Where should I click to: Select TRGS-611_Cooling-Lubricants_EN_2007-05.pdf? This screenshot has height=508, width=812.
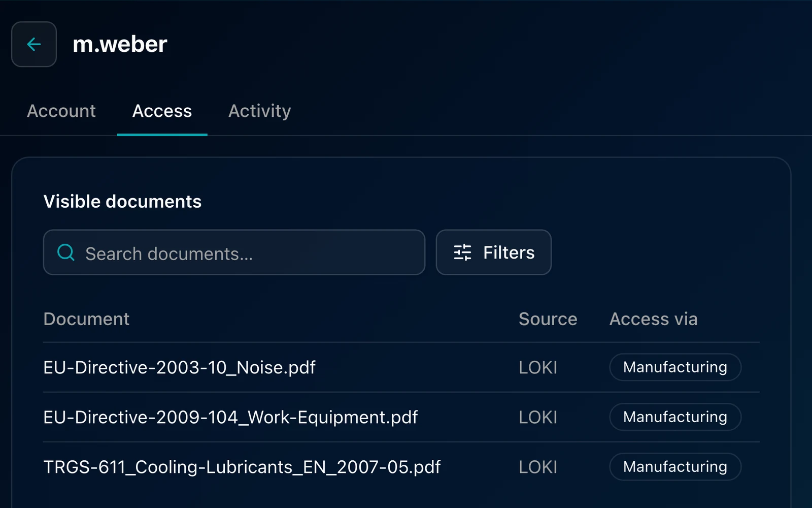[x=242, y=467]
